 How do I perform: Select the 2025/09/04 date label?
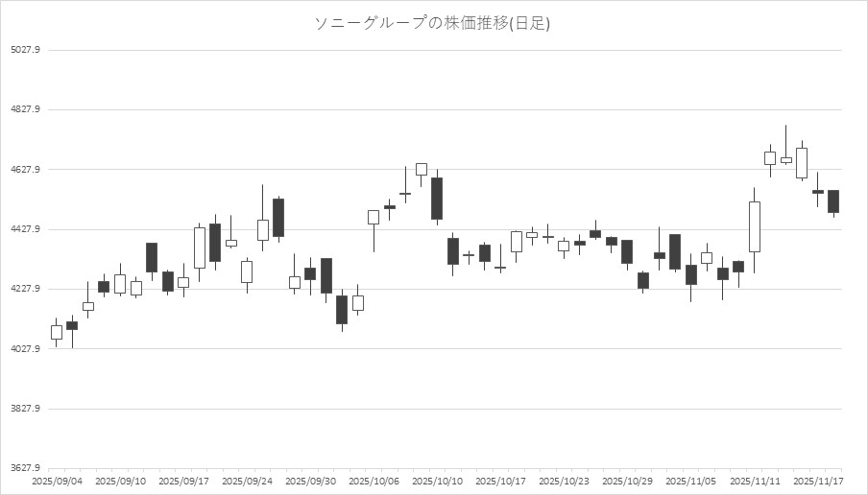click(57, 481)
